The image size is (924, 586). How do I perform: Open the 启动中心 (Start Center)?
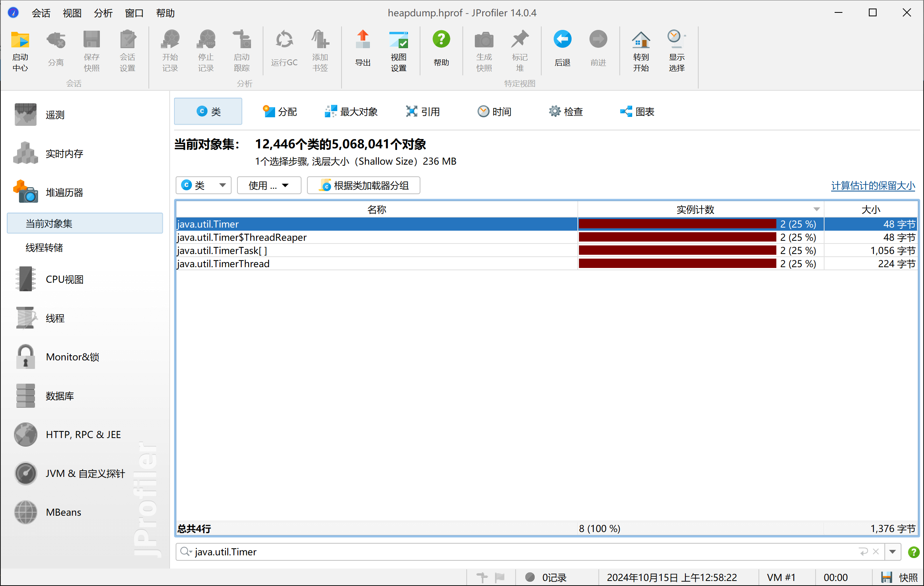[x=20, y=50]
